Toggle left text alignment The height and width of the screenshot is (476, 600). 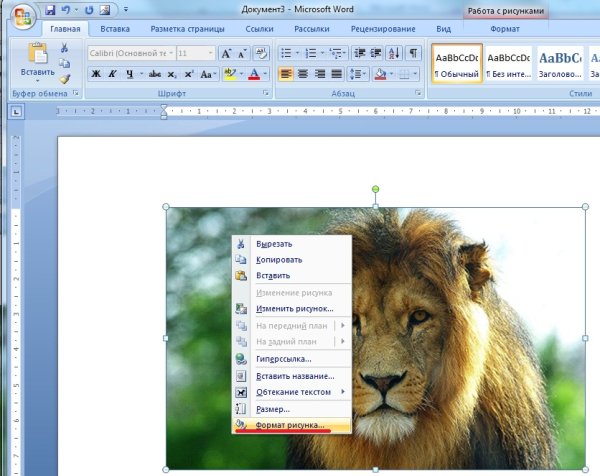tap(286, 74)
